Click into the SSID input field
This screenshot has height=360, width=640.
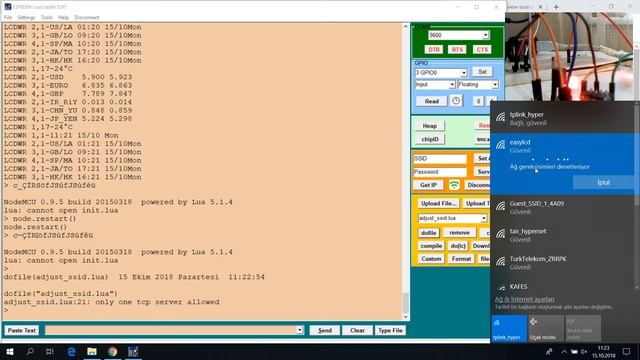[440, 158]
